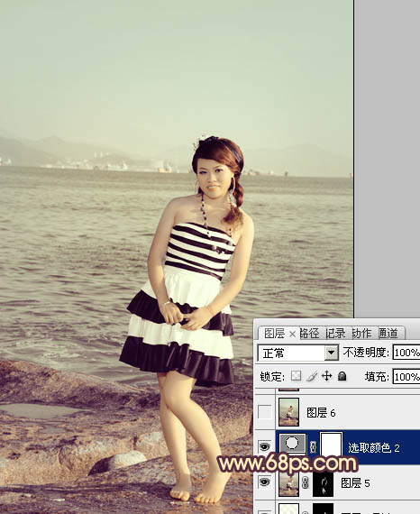Hide the 选取颜色 2 layer

point(265,446)
